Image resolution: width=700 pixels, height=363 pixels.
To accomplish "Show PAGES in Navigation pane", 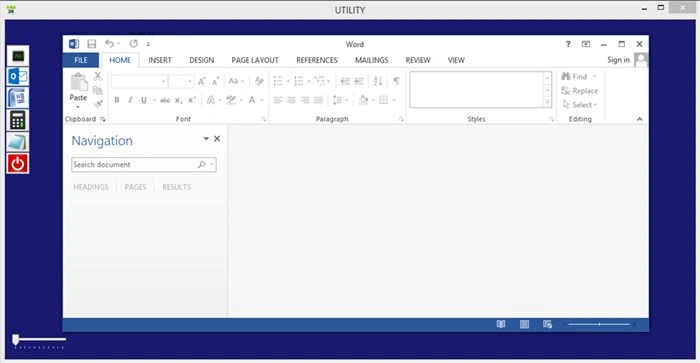I will [x=135, y=187].
